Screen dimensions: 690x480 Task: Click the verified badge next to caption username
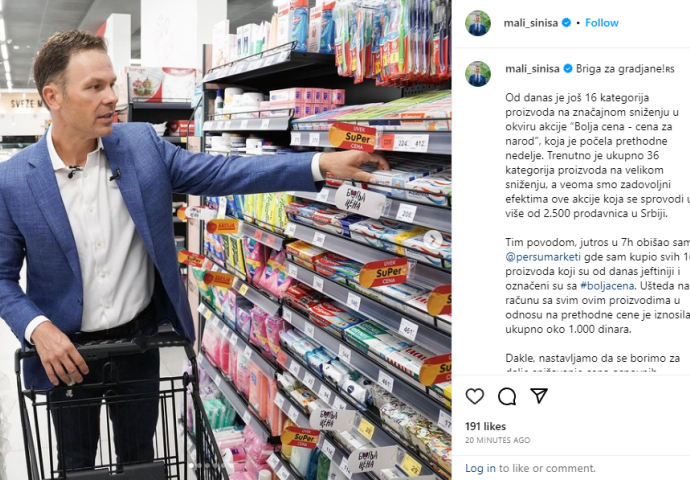click(x=568, y=69)
